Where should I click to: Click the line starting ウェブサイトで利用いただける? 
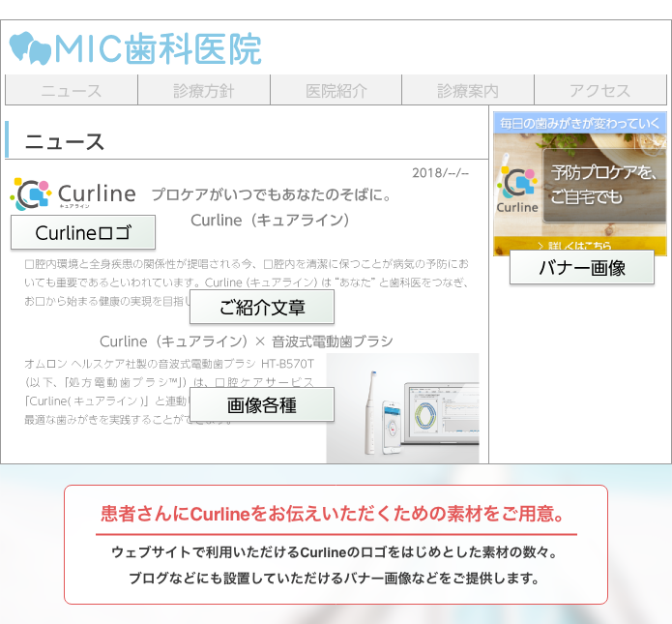(335, 552)
